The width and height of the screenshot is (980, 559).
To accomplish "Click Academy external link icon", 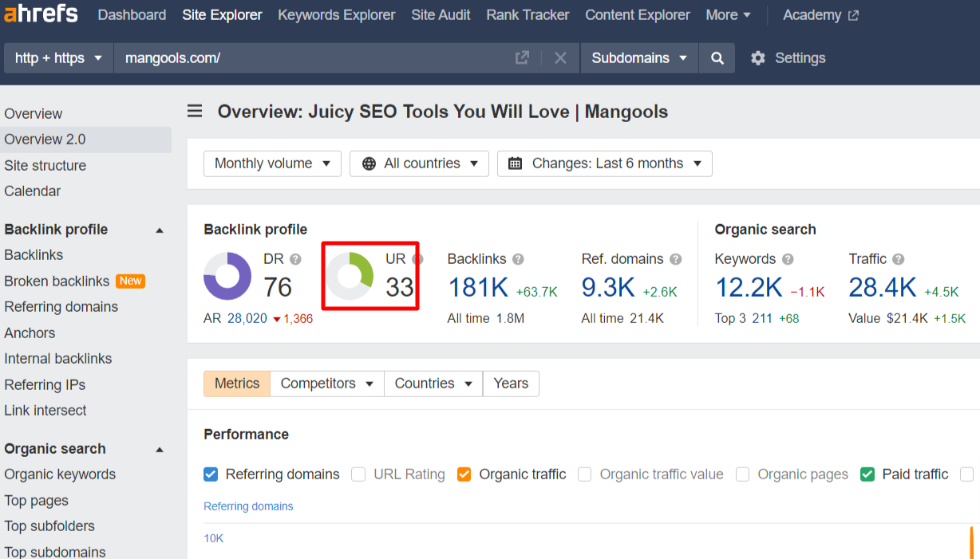I will [x=853, y=15].
